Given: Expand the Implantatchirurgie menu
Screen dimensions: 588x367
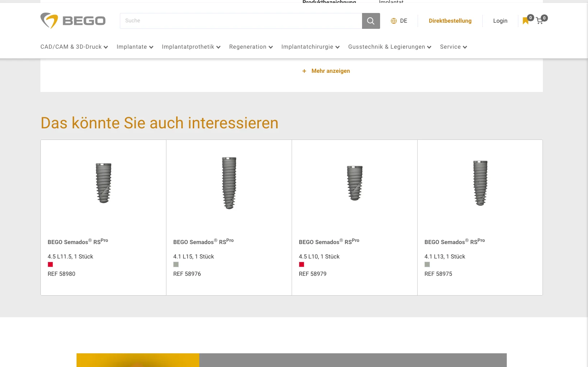Looking at the screenshot, I should tap(310, 47).
